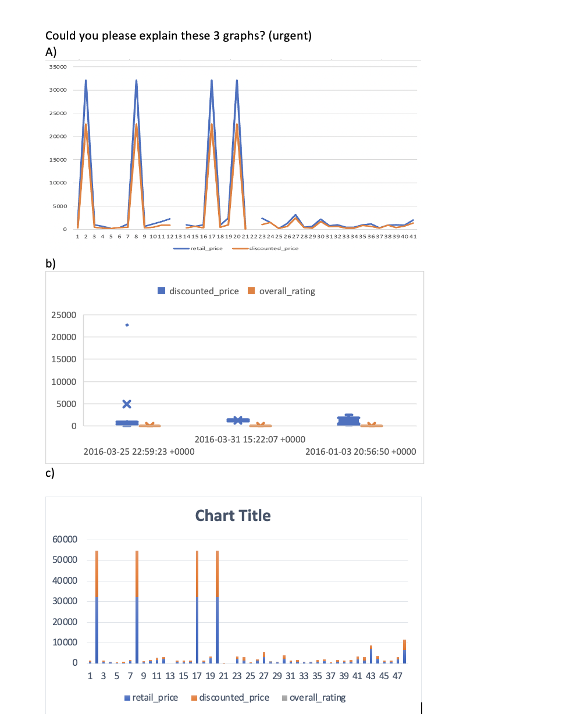
Task: Click the label 'A)' above the first chart
Action: (x=50, y=52)
